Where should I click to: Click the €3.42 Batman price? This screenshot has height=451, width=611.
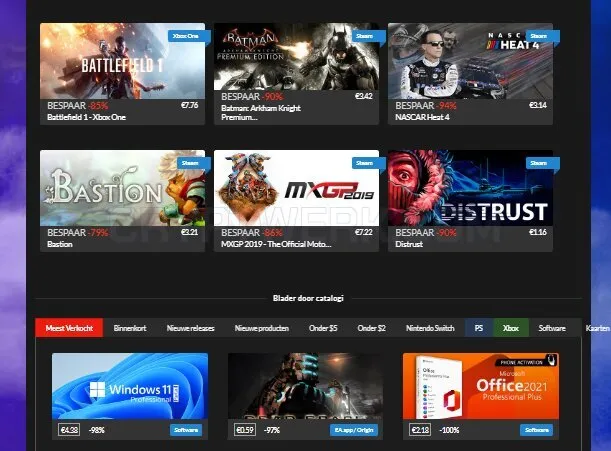click(364, 96)
